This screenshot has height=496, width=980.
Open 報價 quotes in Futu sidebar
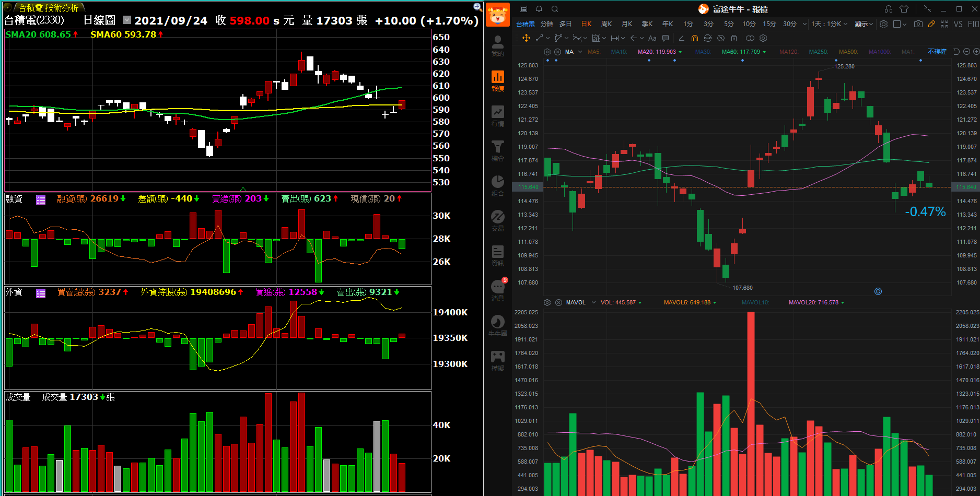tap(498, 81)
